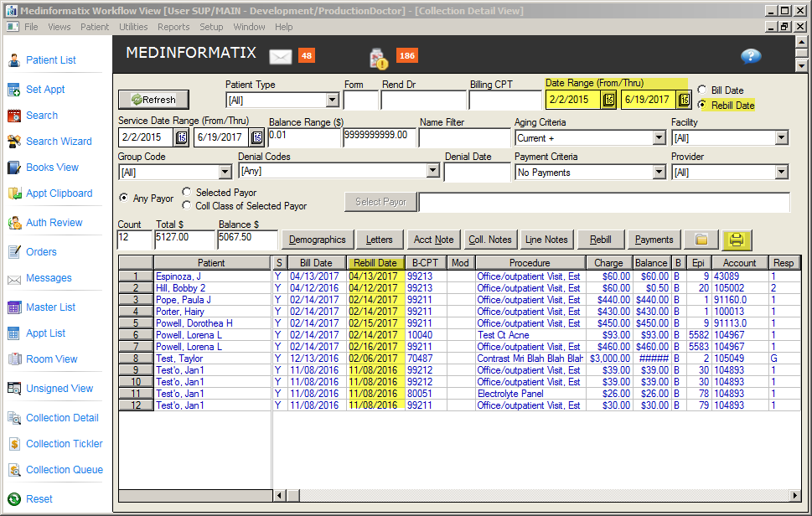Click the prescription alert icon in header

(x=379, y=58)
